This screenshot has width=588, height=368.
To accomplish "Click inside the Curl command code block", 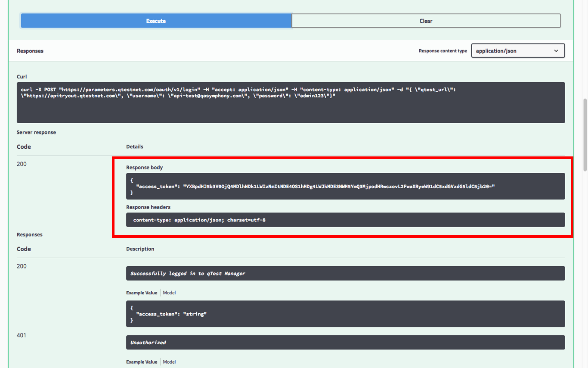I will pyautogui.click(x=291, y=103).
